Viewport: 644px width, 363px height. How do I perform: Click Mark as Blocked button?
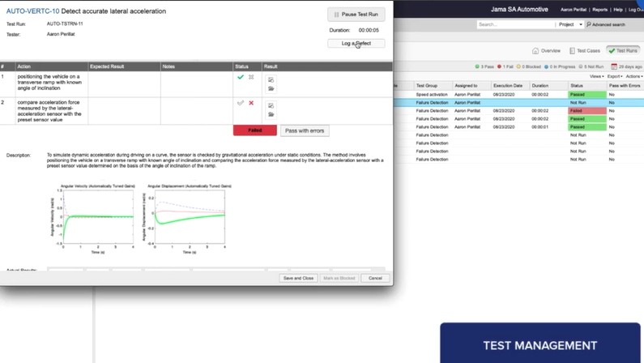(339, 278)
